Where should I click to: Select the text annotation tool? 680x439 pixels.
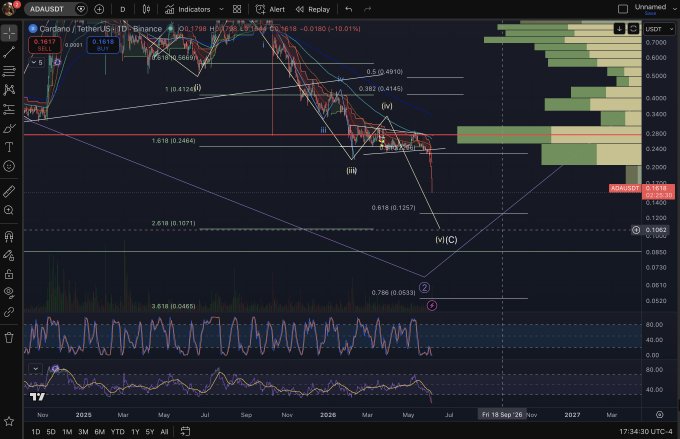(9, 147)
